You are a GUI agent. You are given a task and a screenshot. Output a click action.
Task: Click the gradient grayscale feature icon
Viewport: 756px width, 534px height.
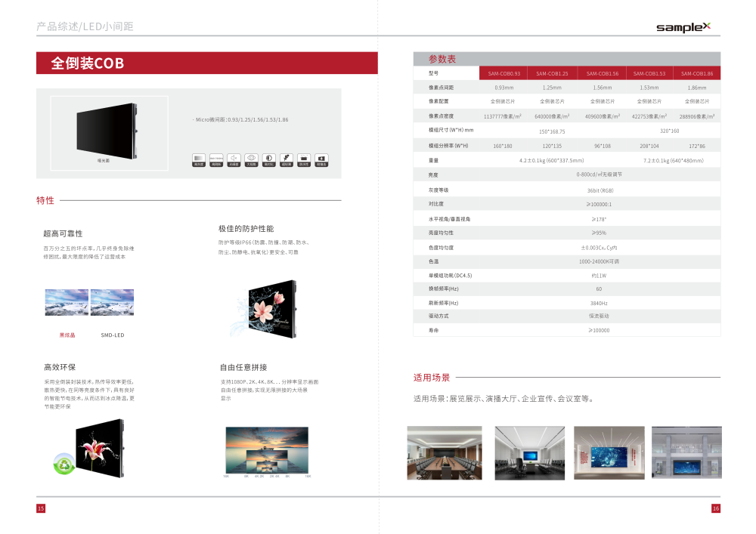(199, 159)
